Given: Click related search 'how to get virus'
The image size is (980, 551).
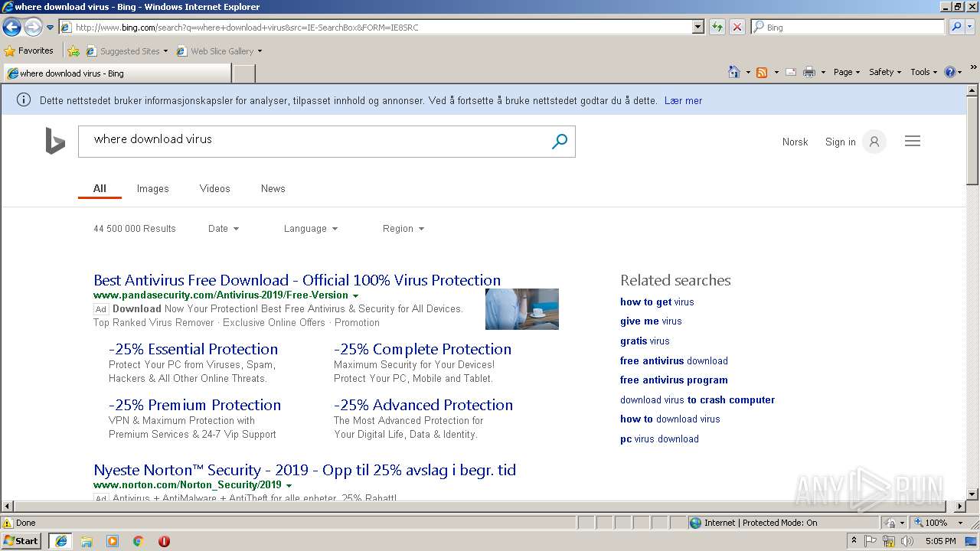Looking at the screenshot, I should [x=657, y=302].
